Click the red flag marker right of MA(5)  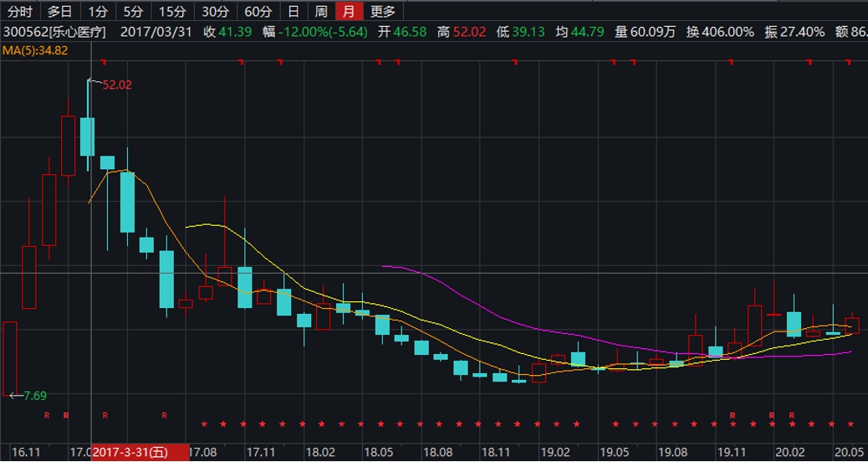tap(104, 62)
